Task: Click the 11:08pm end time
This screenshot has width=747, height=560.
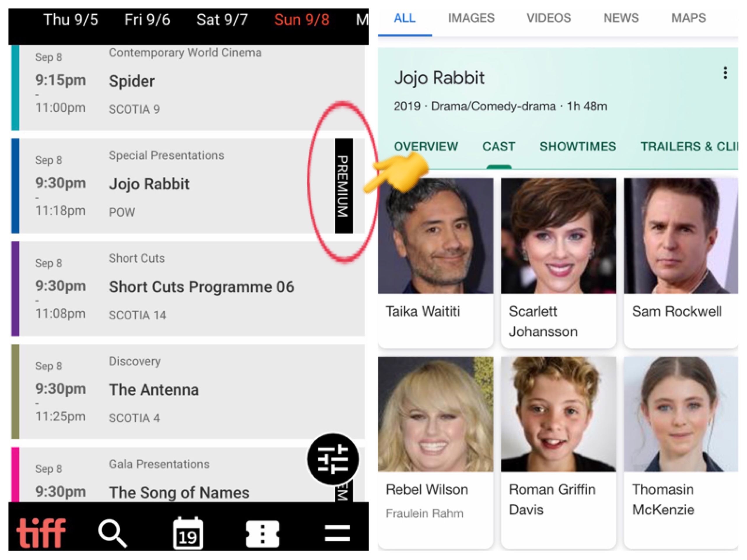Action: [60, 314]
